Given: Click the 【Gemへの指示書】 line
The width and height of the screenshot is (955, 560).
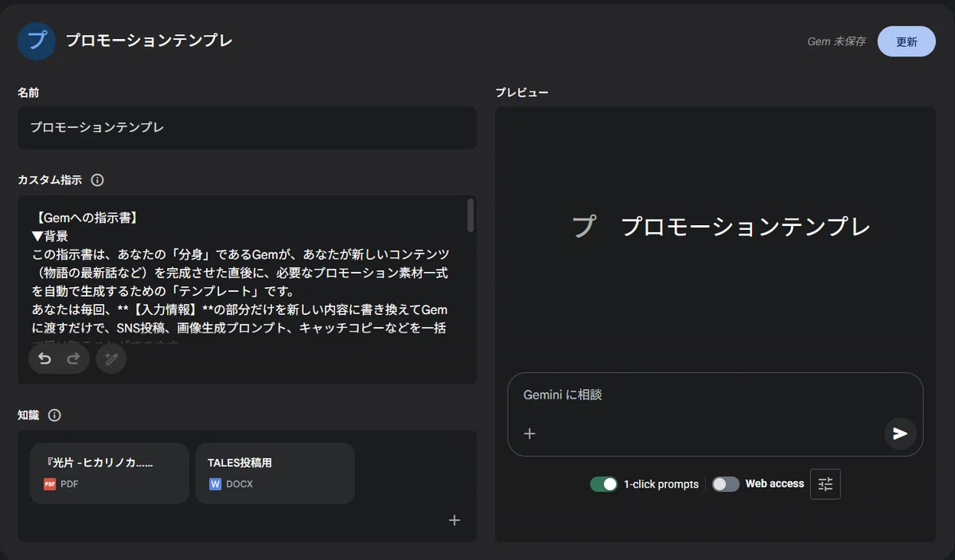Looking at the screenshot, I should pyautogui.click(x=87, y=217).
